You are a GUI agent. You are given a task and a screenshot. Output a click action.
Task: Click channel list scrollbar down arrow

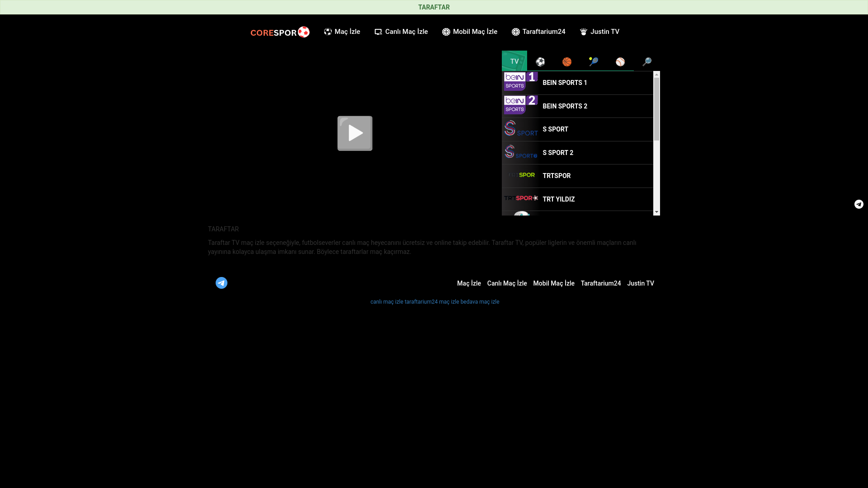(656, 212)
